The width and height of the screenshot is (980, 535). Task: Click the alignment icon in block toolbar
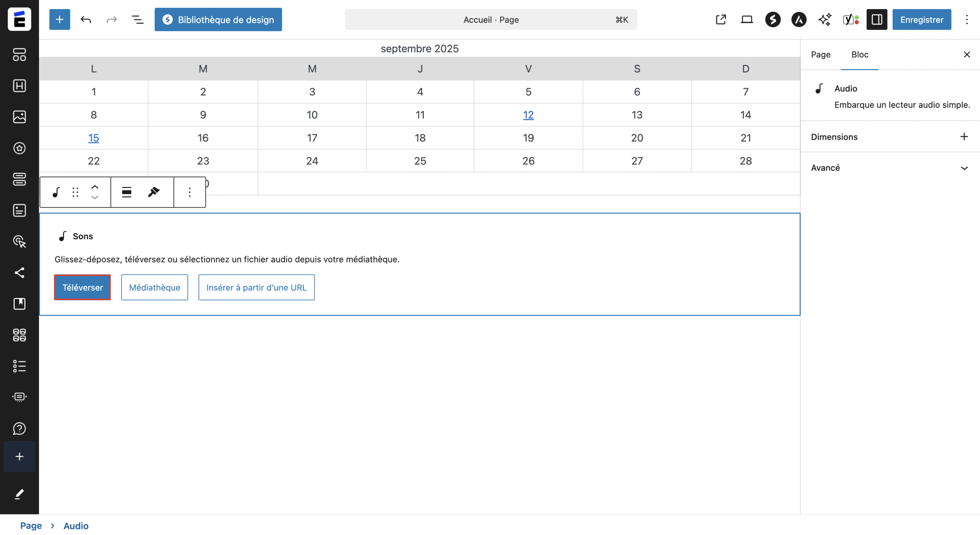(x=127, y=192)
